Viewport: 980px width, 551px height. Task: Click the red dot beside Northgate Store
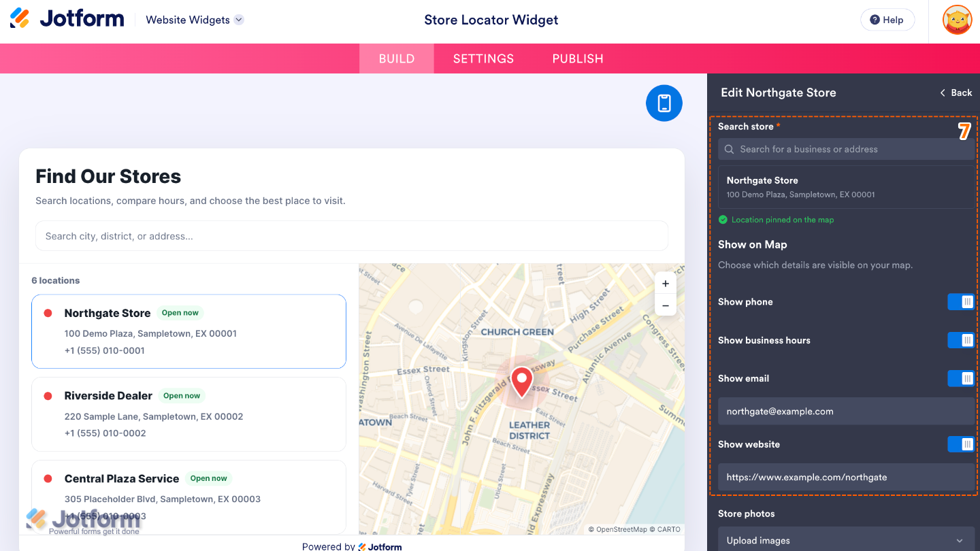[48, 313]
